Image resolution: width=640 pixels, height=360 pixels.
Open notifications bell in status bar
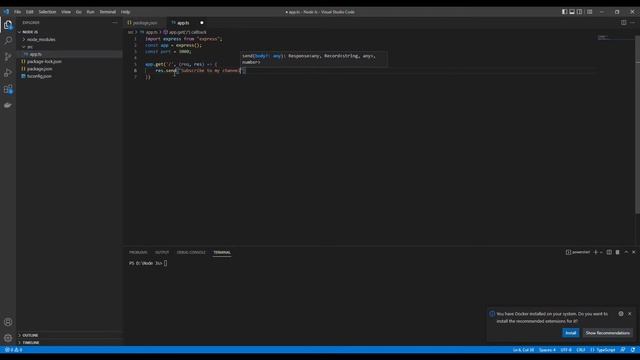click(x=633, y=350)
